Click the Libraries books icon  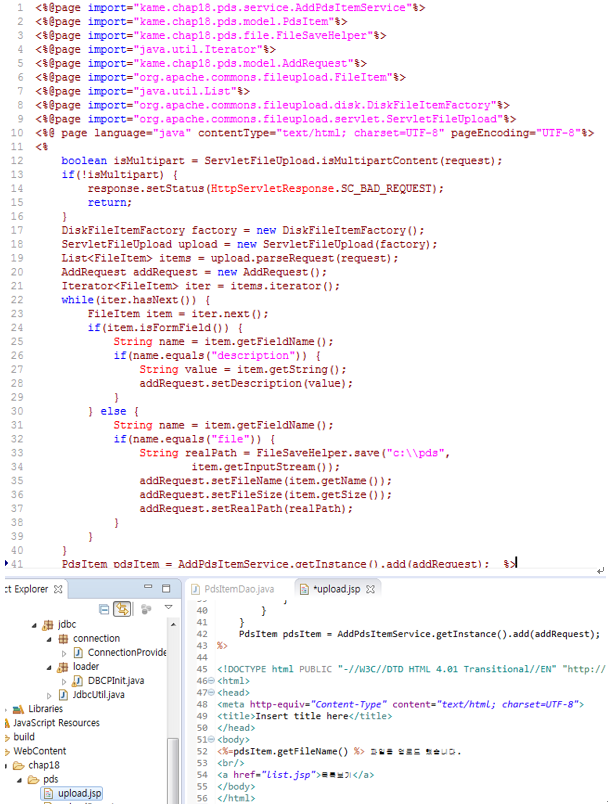18,709
